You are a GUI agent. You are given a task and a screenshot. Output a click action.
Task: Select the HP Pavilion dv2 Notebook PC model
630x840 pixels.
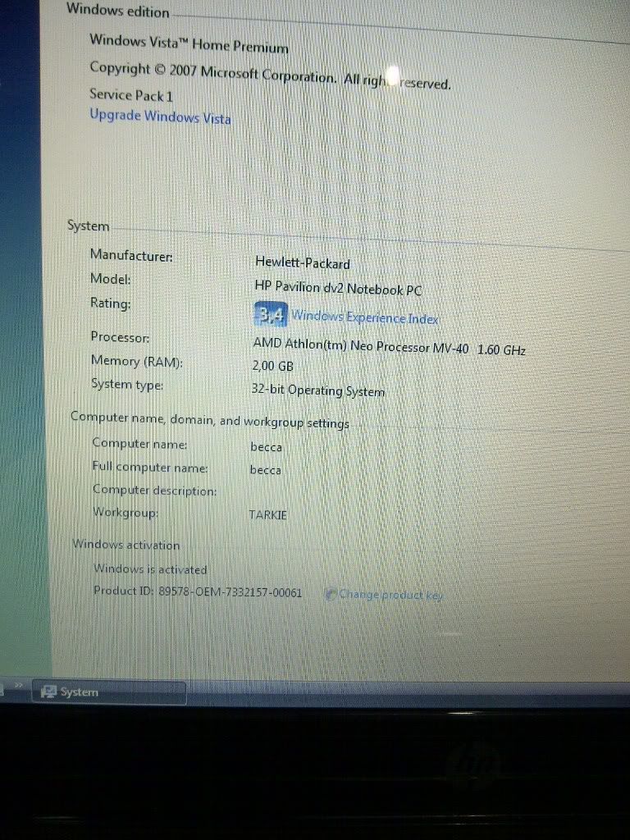coord(338,288)
